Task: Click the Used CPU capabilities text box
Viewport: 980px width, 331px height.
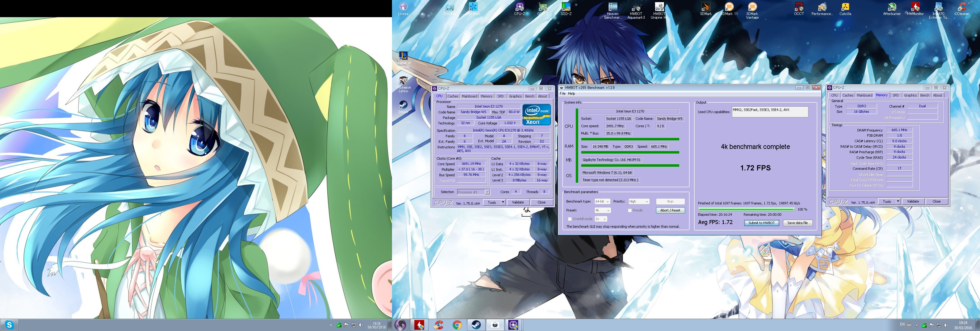Action: 770,112
